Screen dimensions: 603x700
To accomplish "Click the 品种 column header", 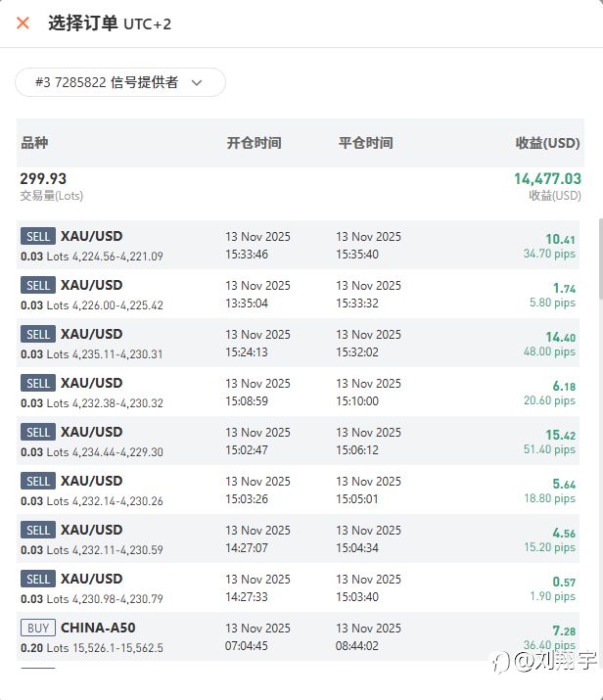I will [x=34, y=143].
